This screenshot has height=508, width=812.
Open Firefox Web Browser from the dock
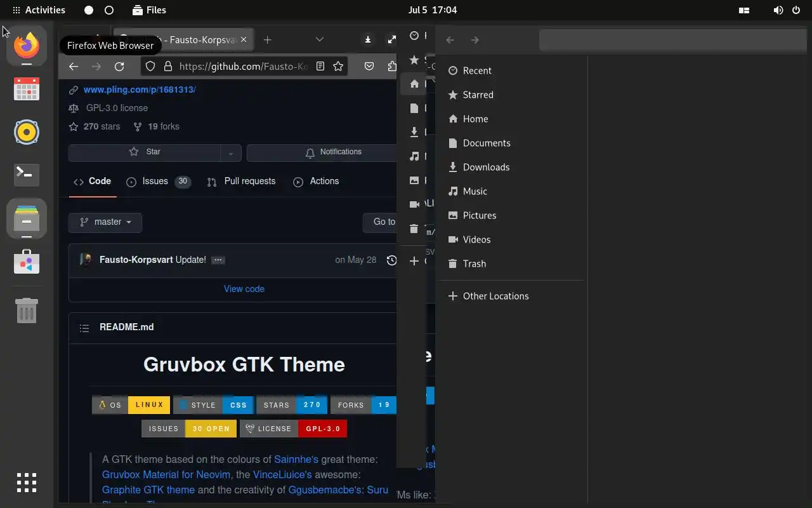(27, 45)
